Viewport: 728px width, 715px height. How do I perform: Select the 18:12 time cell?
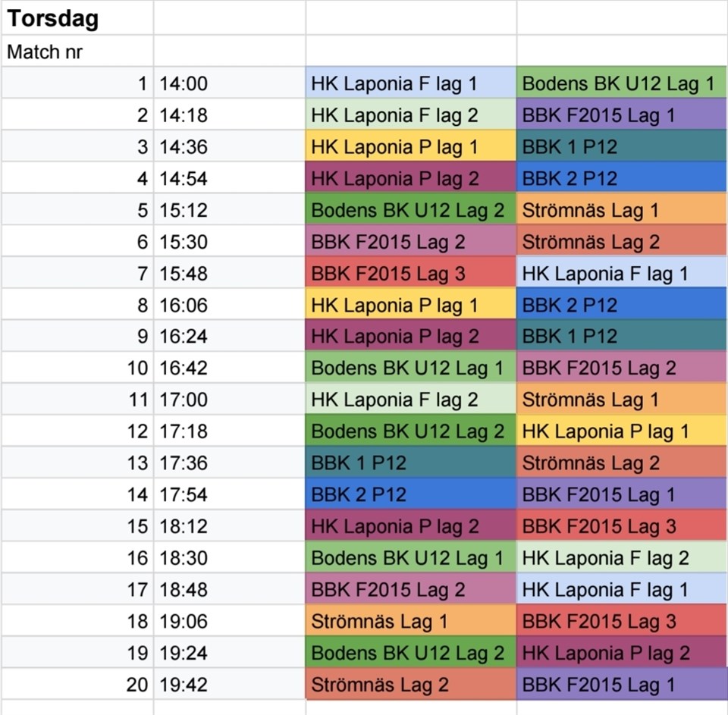[229, 525]
